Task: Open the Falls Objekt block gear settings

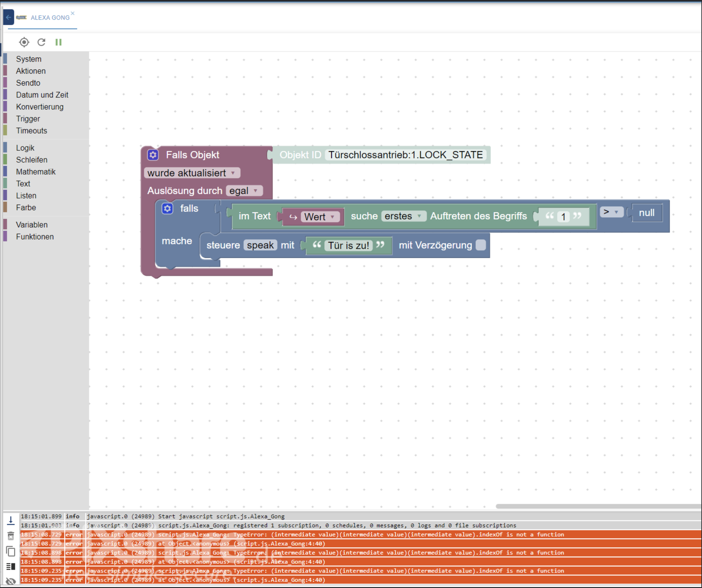Action: (x=153, y=155)
